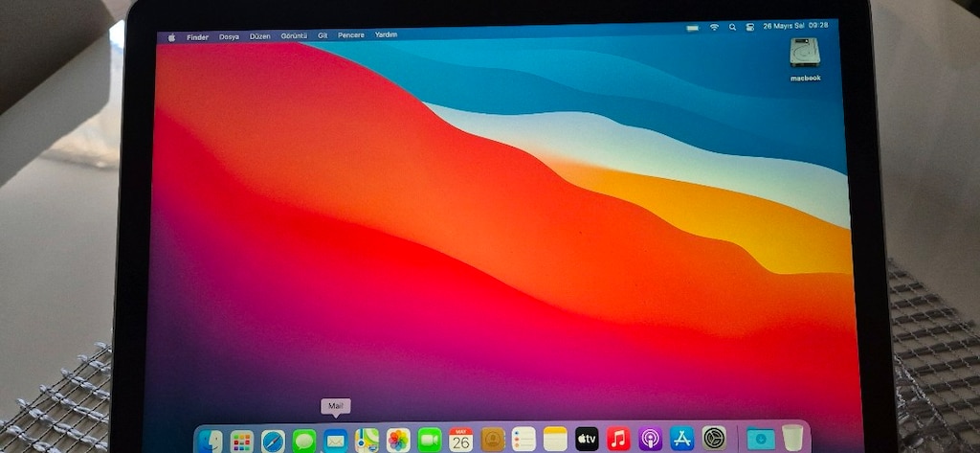Open the Finder menu

pyautogui.click(x=197, y=37)
